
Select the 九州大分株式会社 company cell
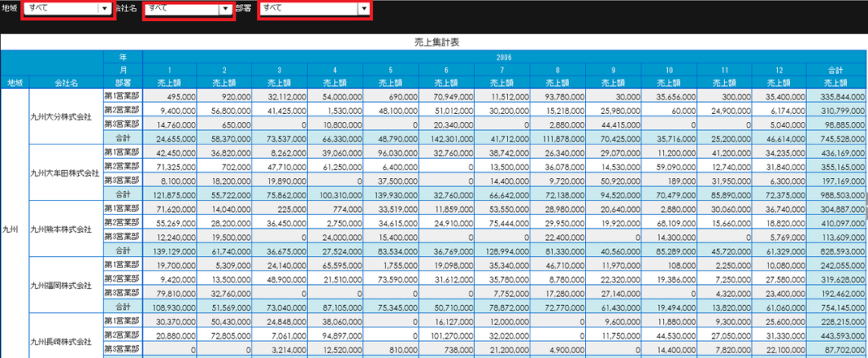(60, 116)
